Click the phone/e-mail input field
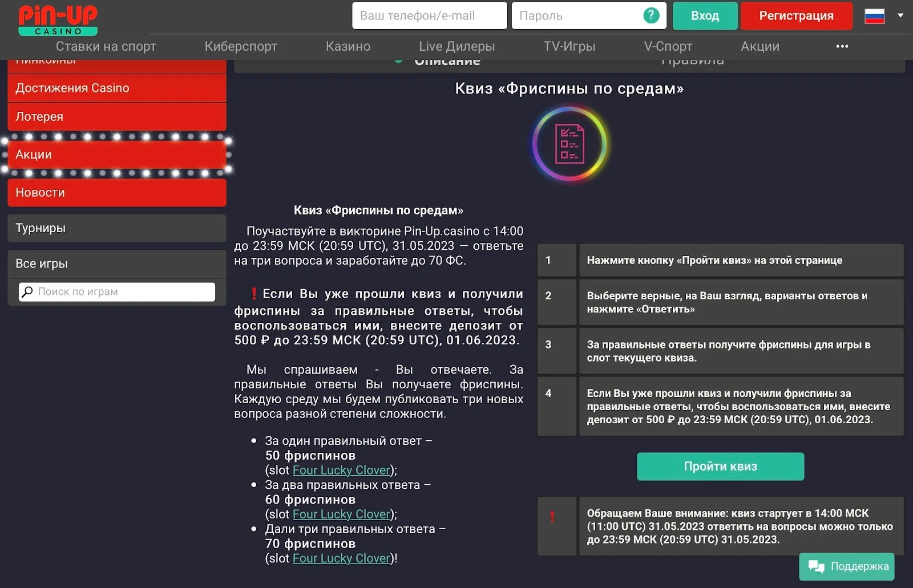913x588 pixels. [x=430, y=15]
